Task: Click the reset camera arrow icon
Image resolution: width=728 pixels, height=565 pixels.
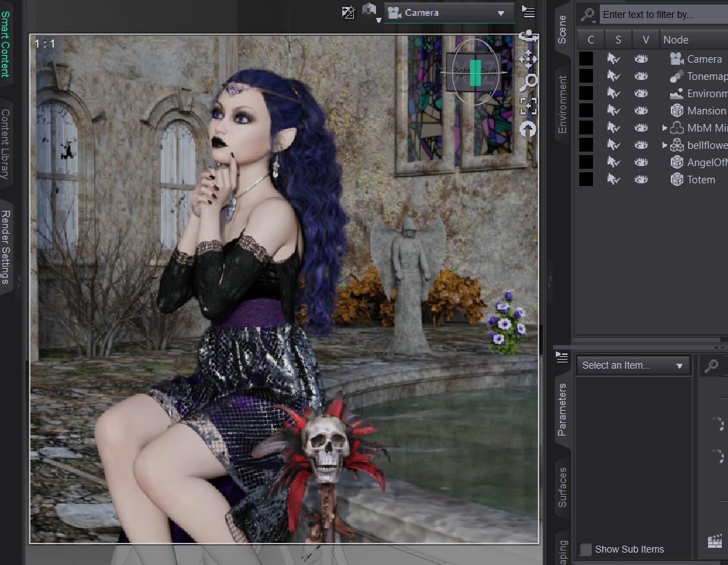Action: pyautogui.click(x=528, y=130)
